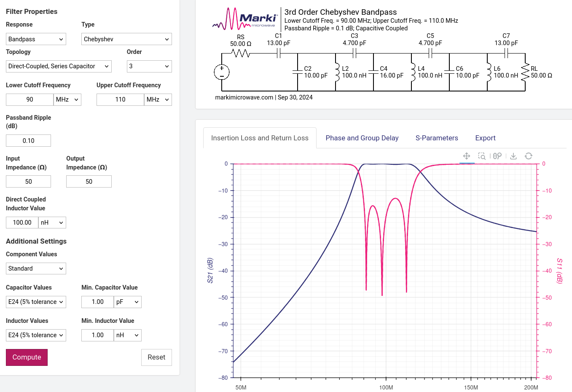This screenshot has height=392, width=572.
Task: Click the Input Impedance field
Action: point(28,182)
